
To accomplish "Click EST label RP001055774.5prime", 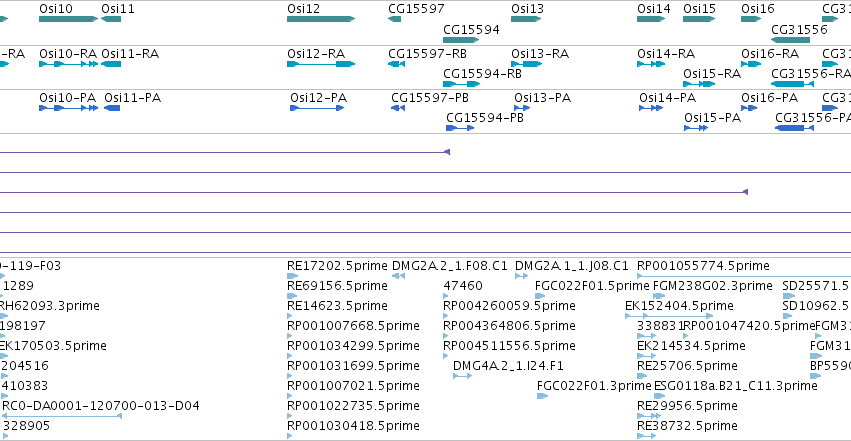I will point(703,266).
